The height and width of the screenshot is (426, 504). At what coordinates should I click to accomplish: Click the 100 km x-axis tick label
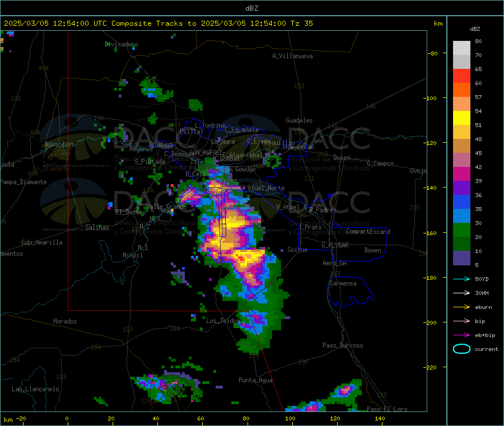(x=290, y=418)
